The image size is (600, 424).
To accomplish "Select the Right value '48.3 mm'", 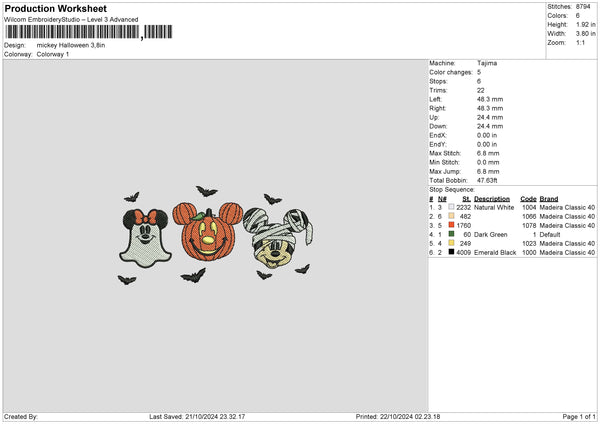I will (x=490, y=108).
